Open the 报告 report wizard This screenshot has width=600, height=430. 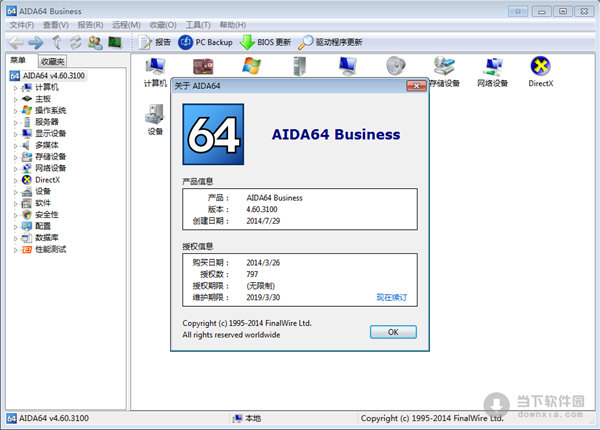[x=155, y=42]
